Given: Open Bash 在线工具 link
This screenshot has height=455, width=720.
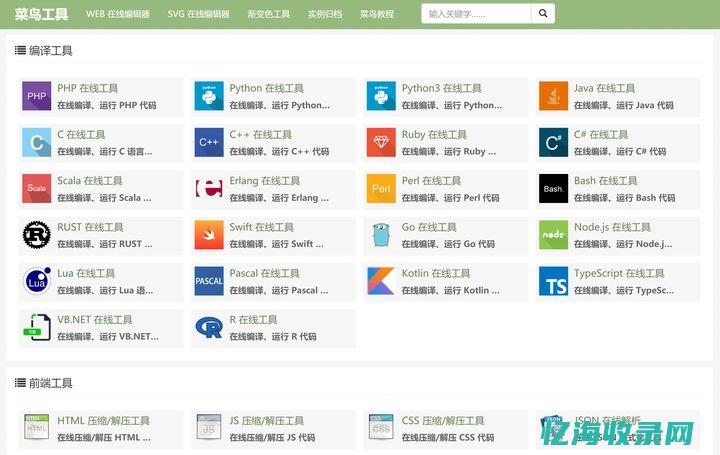Looking at the screenshot, I should pos(606,181).
